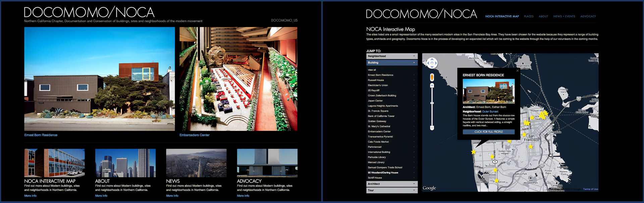Select Transamerica Pyramid in the building list
The height and width of the screenshot is (203, 644).
(x=380, y=137)
